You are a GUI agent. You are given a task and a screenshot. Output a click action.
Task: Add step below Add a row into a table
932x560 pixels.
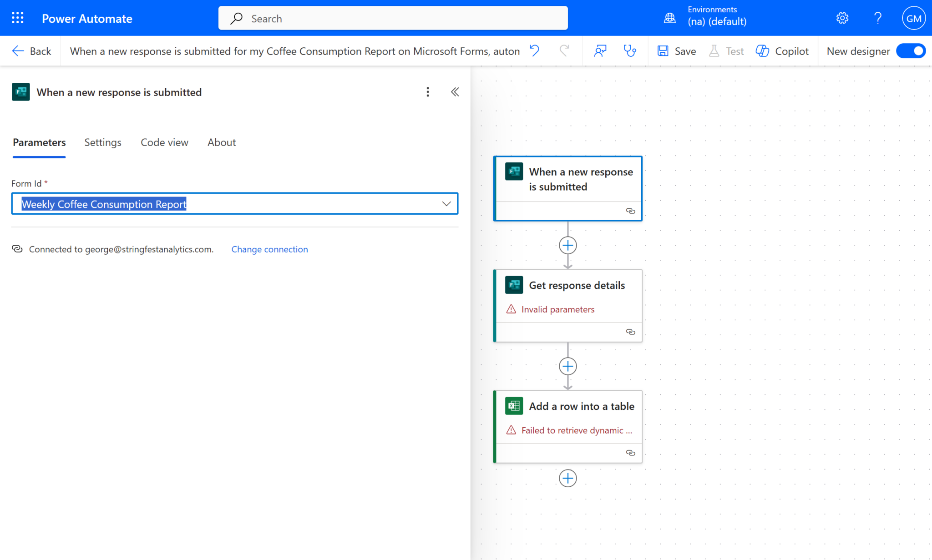[567, 478]
